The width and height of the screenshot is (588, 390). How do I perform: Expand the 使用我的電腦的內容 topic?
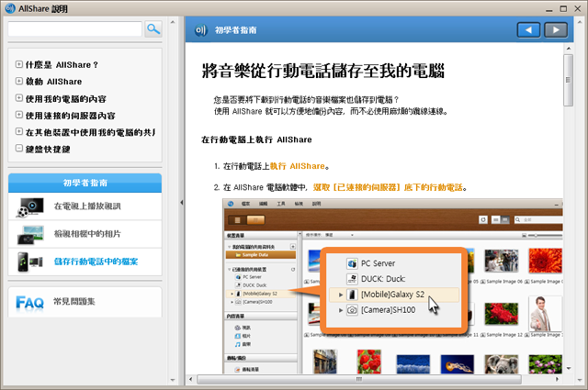18,98
